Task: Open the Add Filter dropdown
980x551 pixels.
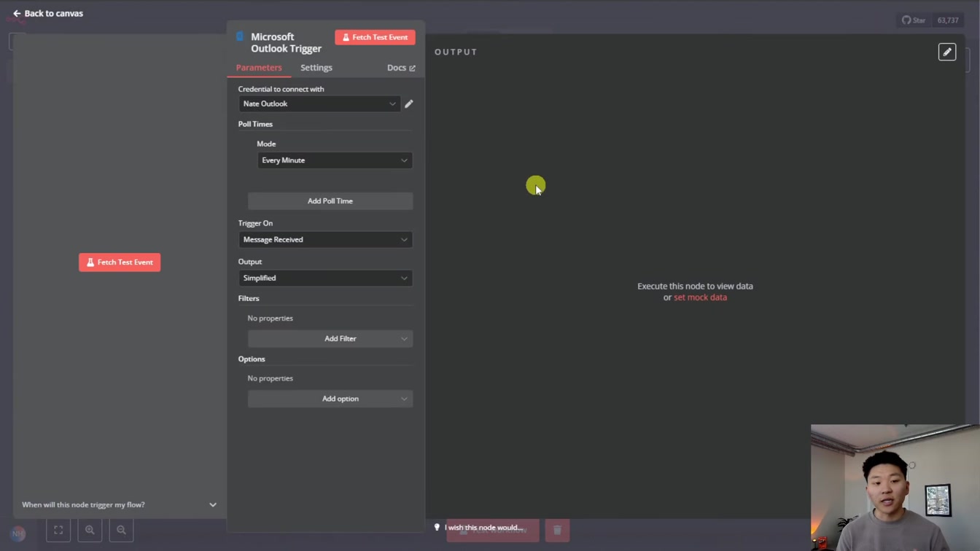Action: tap(330, 339)
